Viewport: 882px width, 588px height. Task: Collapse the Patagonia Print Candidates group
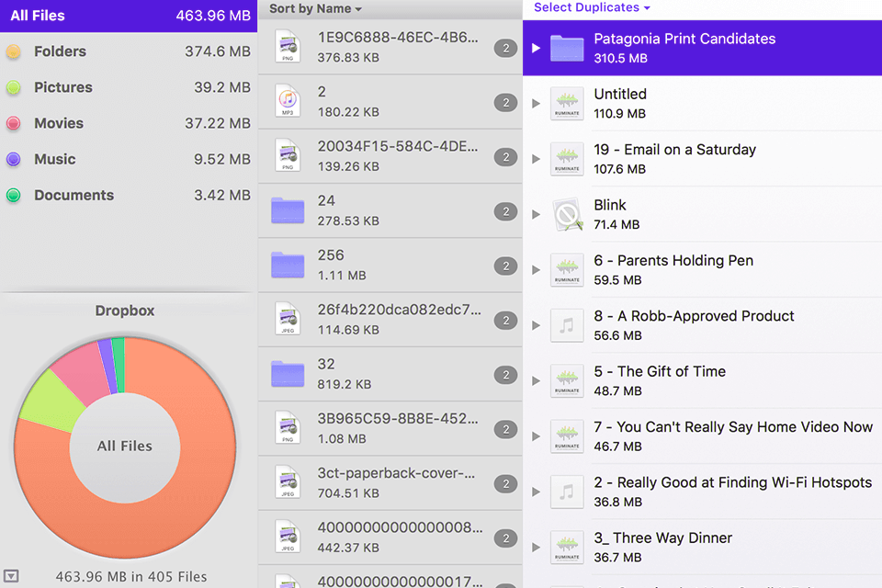tap(537, 48)
